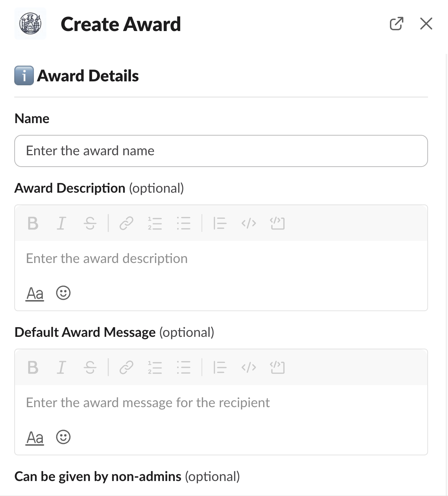Apply ordered list in Award Description editor
Viewport: 448px width, 496px height.
(x=155, y=224)
